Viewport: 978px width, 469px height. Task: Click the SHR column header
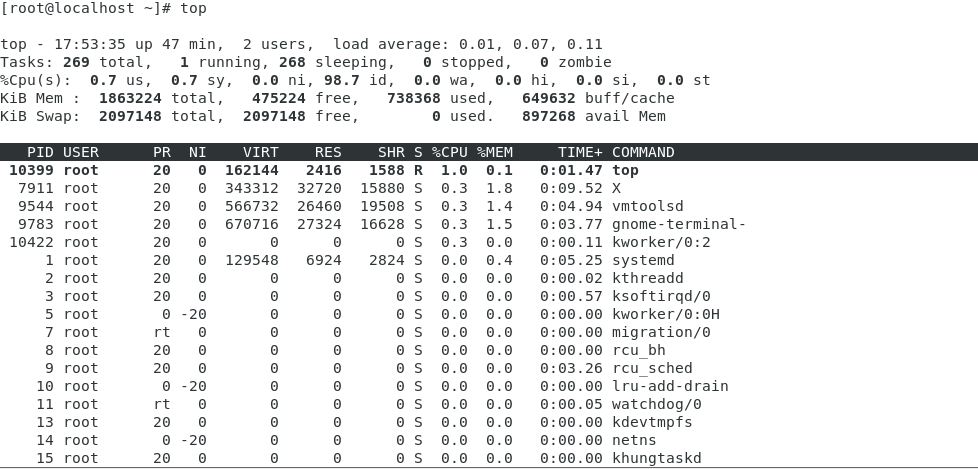tap(391, 153)
